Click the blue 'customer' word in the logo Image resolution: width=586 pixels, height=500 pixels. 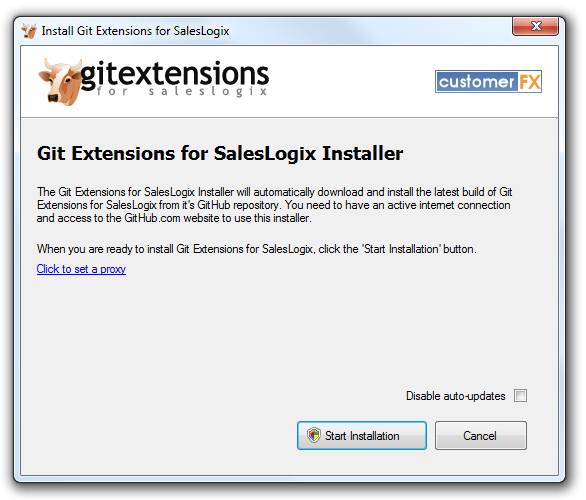(476, 81)
